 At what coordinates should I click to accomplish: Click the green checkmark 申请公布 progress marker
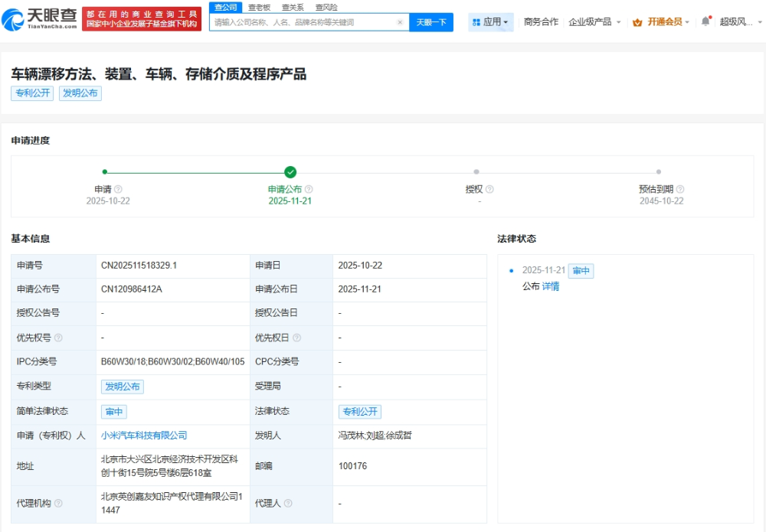click(290, 172)
